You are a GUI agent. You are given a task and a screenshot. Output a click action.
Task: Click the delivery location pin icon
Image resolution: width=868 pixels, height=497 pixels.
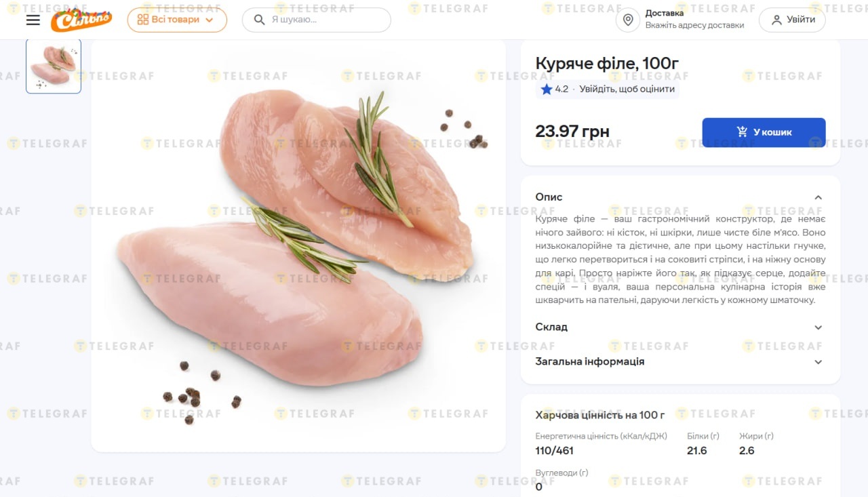(628, 20)
